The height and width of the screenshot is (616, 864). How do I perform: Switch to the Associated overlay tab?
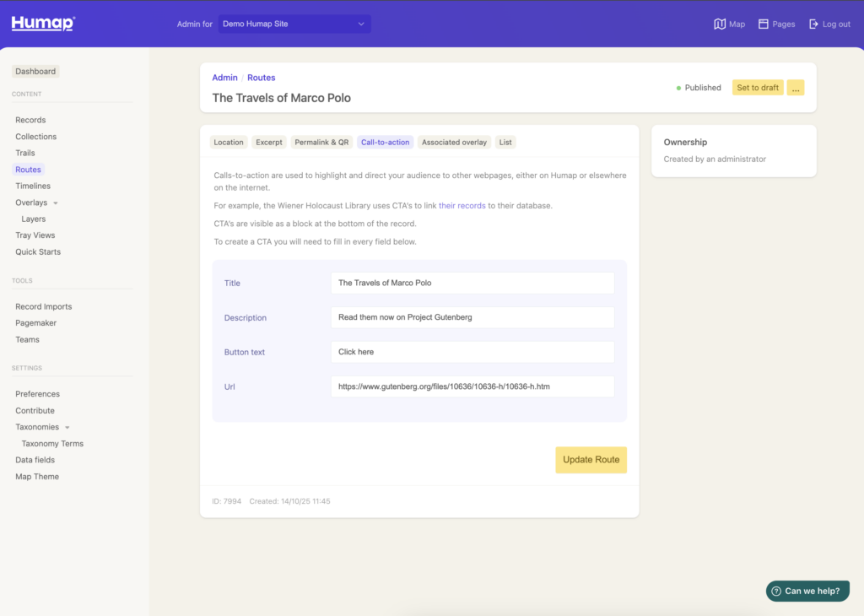coord(454,142)
